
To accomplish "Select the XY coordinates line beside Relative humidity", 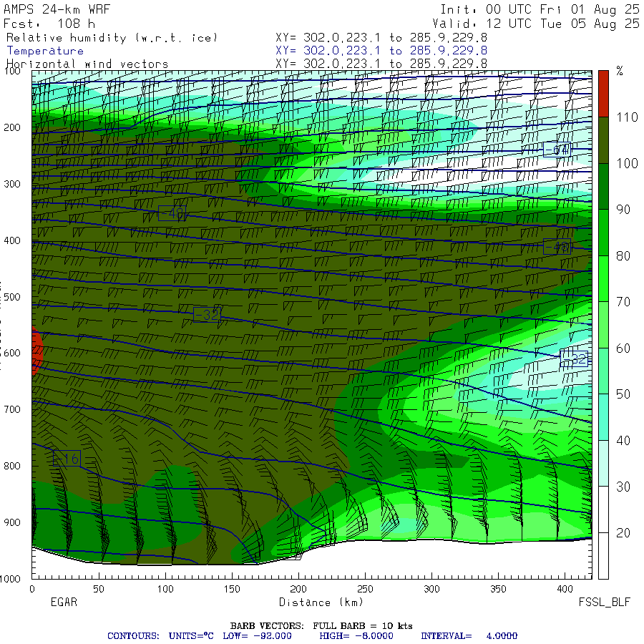I will click(381, 38).
